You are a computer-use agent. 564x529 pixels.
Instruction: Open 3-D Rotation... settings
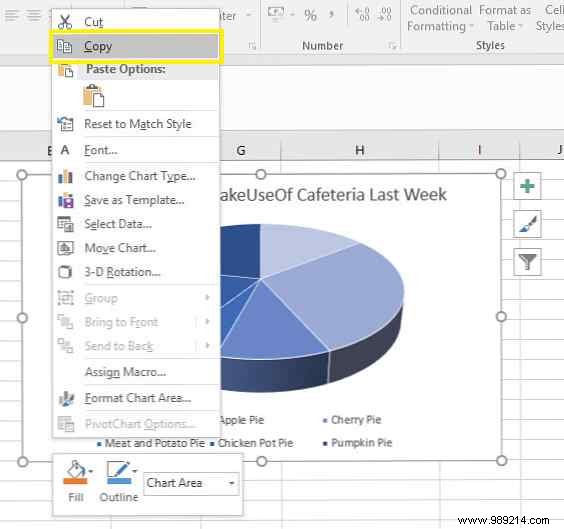point(136,272)
